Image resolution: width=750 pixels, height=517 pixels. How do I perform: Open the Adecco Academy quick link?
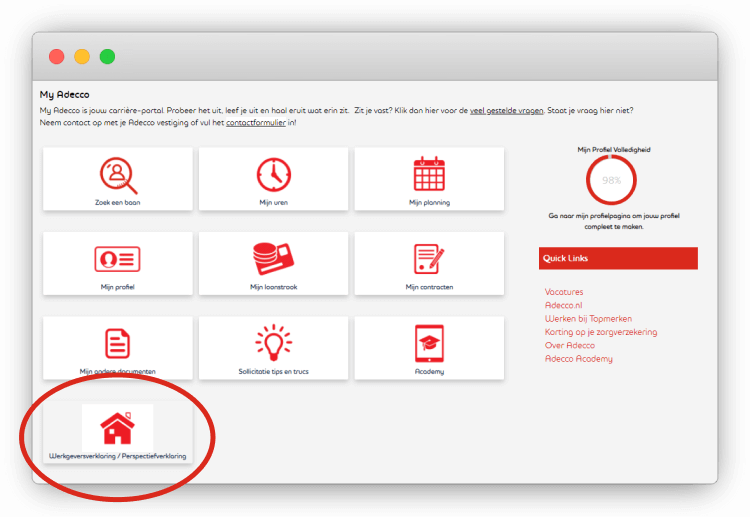coord(578,359)
